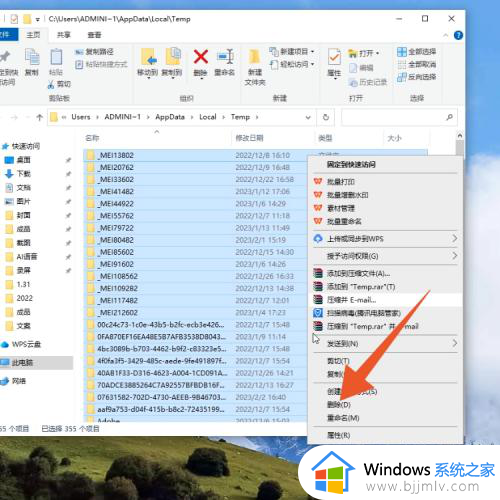Click the blue help question mark icon
This screenshot has height=500, width=500.
[x=458, y=35]
